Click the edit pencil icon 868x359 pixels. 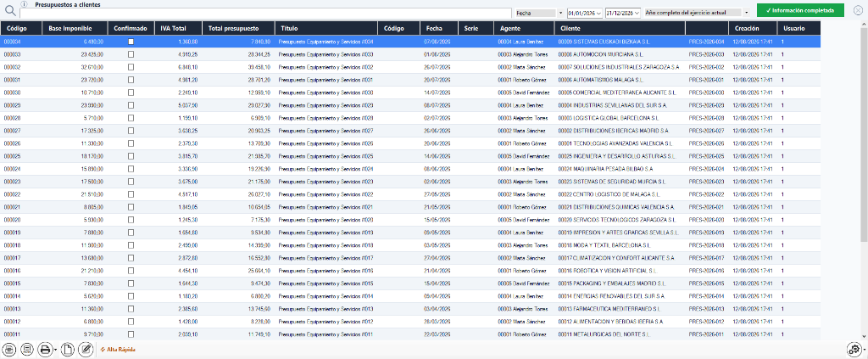(86, 349)
